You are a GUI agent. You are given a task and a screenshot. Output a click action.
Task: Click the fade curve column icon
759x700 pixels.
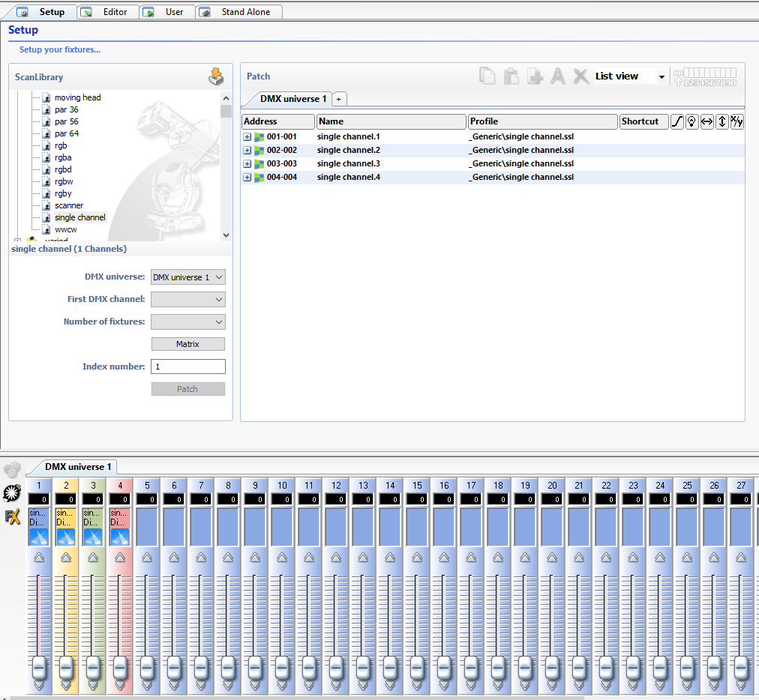coord(676,121)
